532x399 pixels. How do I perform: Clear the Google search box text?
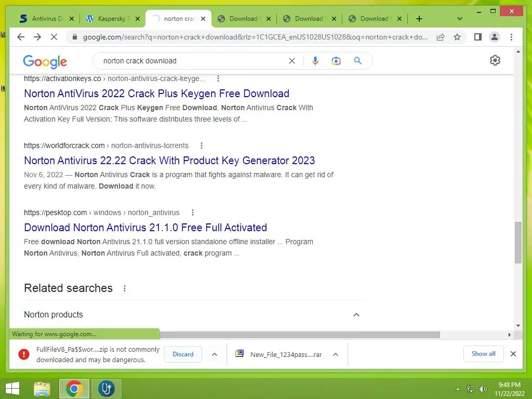point(292,61)
